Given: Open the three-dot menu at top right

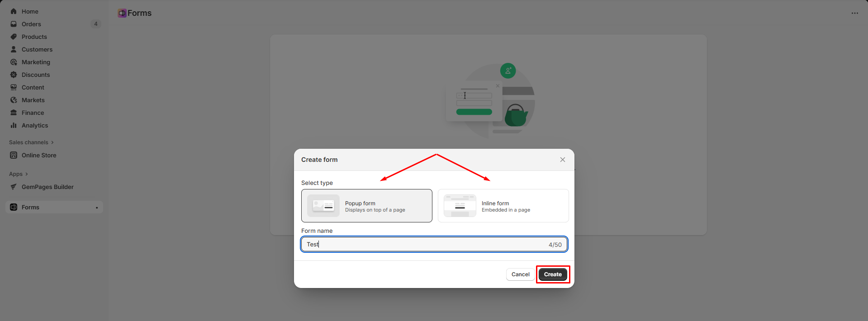Looking at the screenshot, I should point(854,13).
